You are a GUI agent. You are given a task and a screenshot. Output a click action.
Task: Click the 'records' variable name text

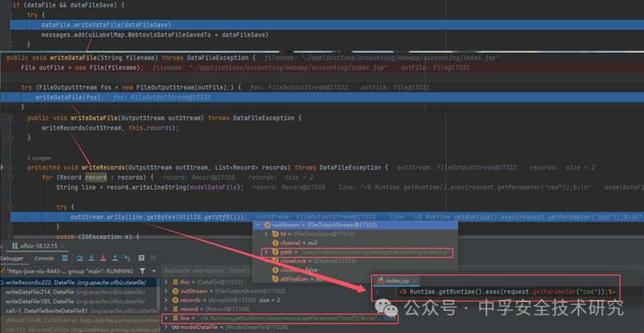click(x=191, y=300)
